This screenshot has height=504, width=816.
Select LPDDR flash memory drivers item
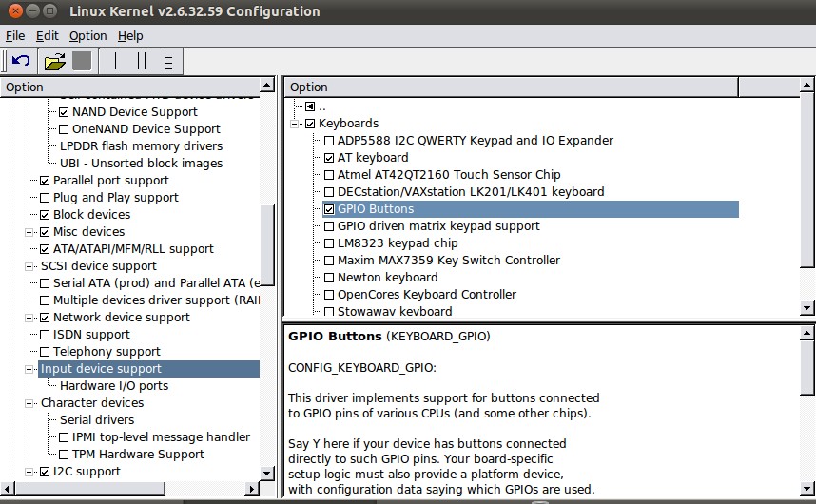point(141,146)
